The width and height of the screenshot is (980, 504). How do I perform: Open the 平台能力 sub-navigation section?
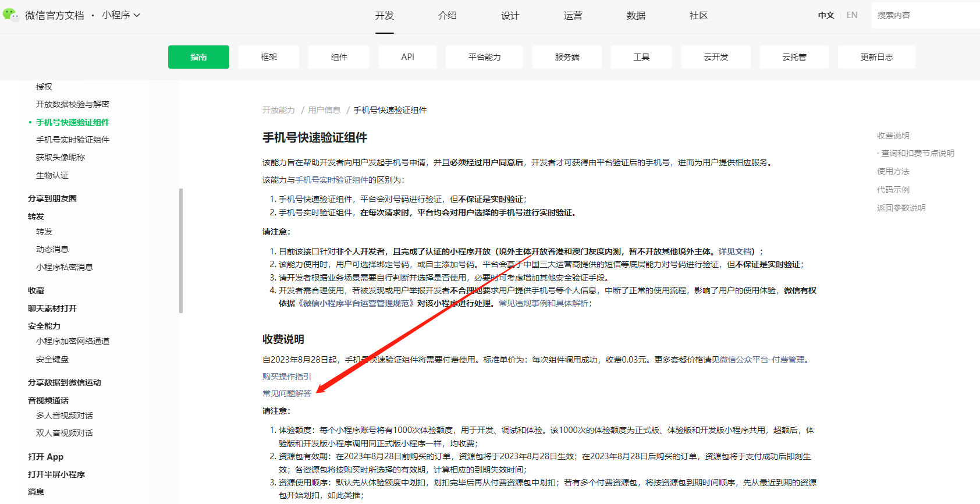tap(485, 57)
